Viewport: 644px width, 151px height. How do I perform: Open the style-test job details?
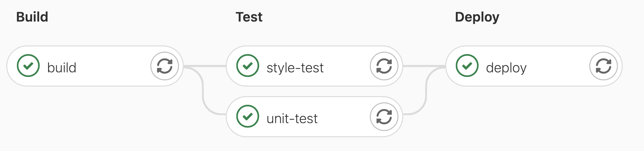295,68
